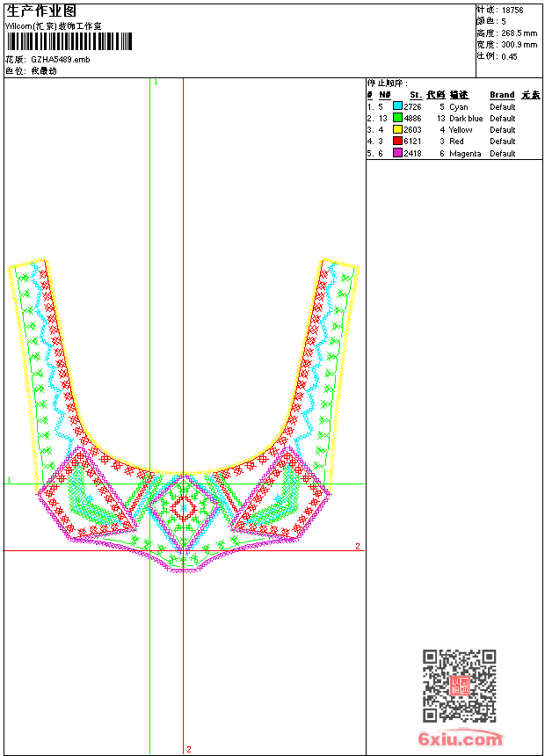This screenshot has width=545, height=756.
Task: Click stitch value "2418" in Magenta row
Action: (x=412, y=154)
